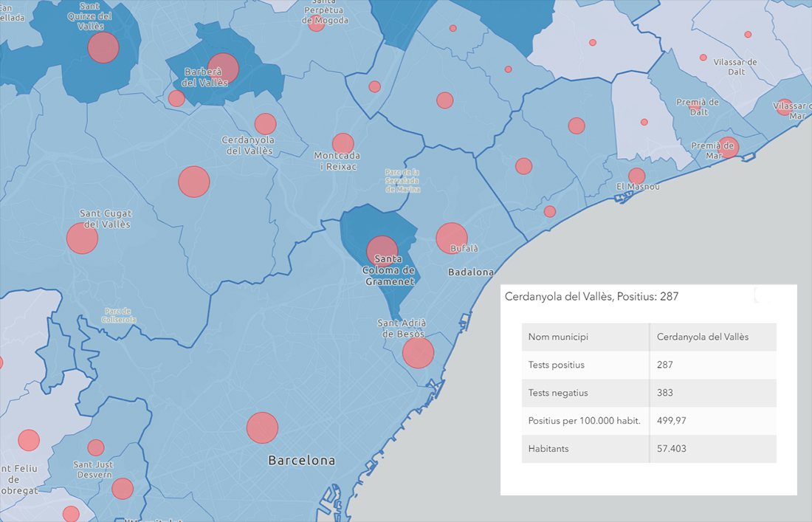Select the Nom municipi table cell
The width and height of the screenshot is (812, 522).
point(585,337)
